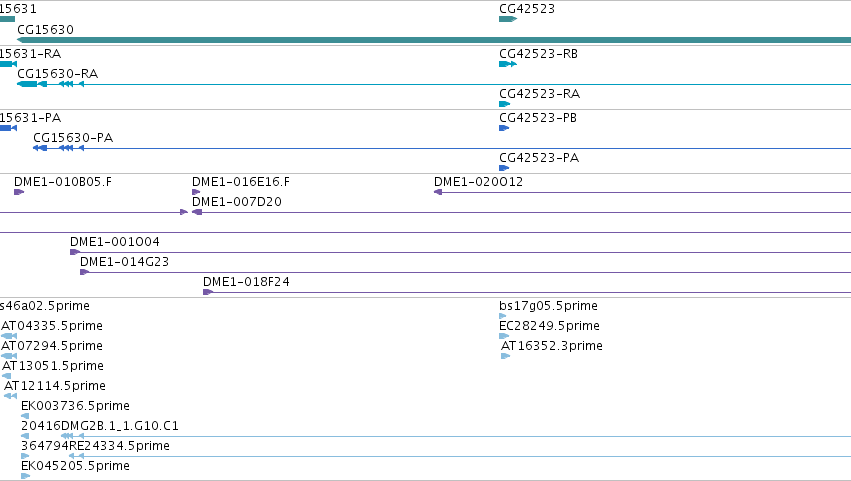The width and height of the screenshot is (851, 481).
Task: Click the AT07294.5prime EST glyph
Action: (x=9, y=356)
